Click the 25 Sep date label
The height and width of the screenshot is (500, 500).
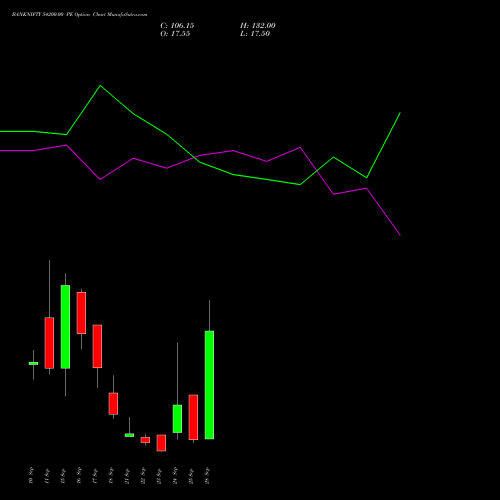point(191,476)
